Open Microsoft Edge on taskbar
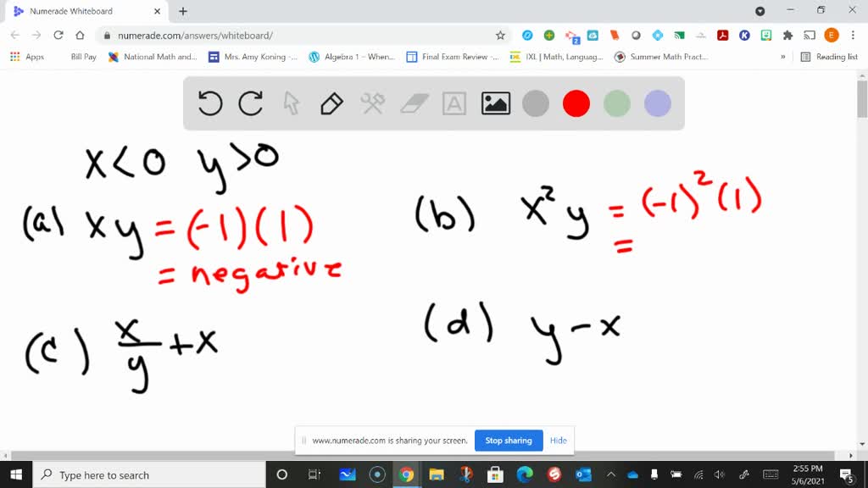Image resolution: width=868 pixels, height=488 pixels. tap(525, 474)
